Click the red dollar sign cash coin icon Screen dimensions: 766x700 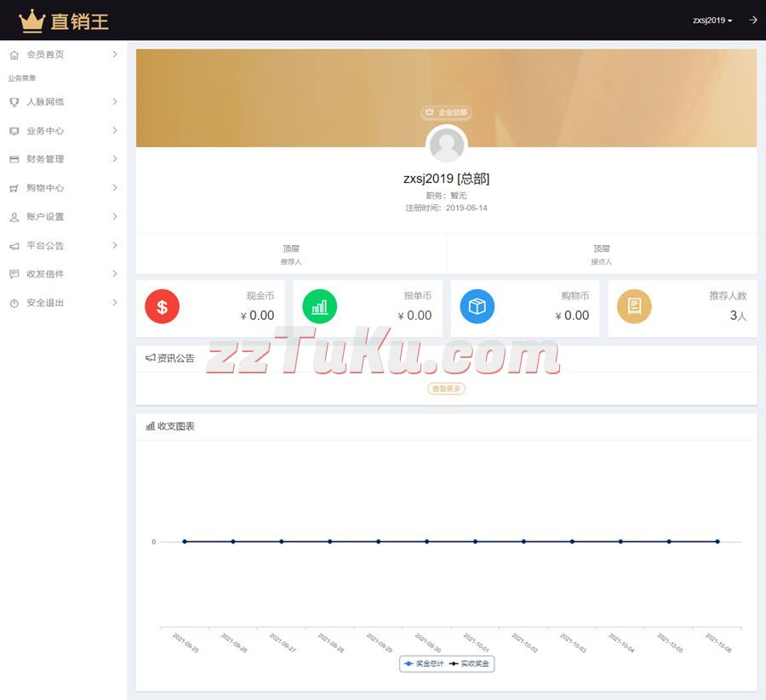pos(162,307)
